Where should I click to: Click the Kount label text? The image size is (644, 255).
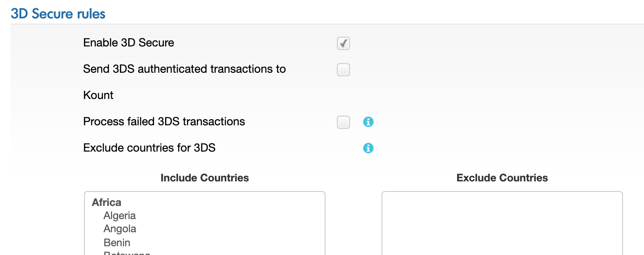click(98, 96)
